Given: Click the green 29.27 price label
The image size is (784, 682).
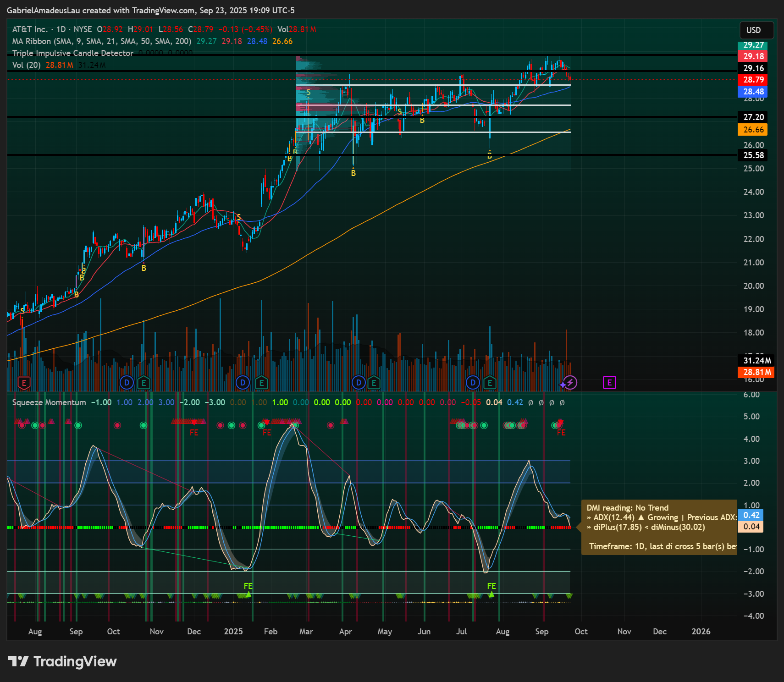Looking at the screenshot, I should tap(753, 45).
